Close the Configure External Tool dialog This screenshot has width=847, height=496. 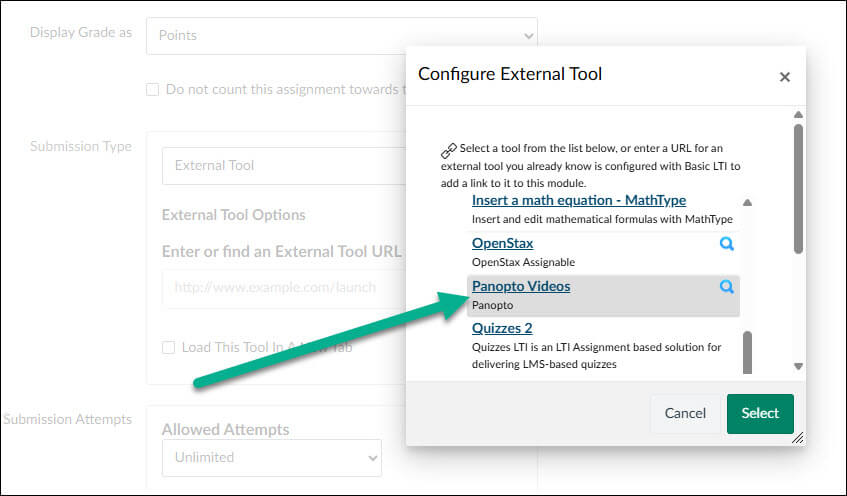(x=785, y=77)
